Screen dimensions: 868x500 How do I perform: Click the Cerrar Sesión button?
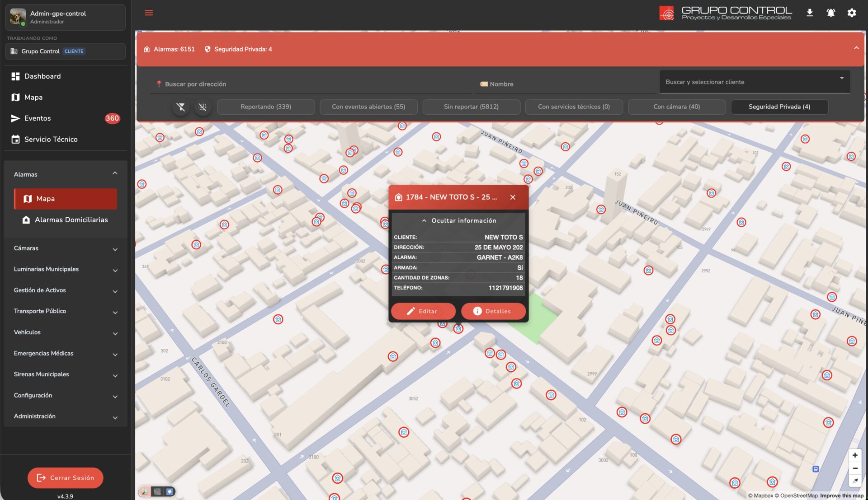65,478
